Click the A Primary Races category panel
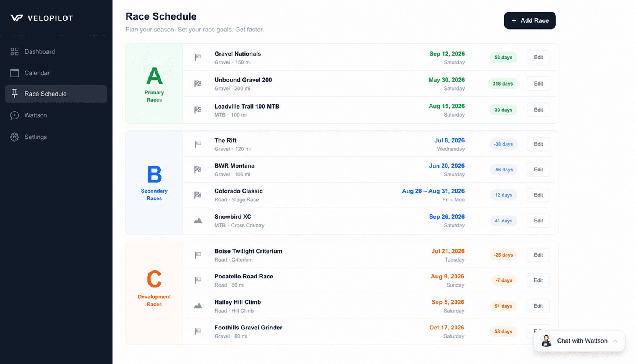Screen dimensions: 636x364 [x=154, y=83]
